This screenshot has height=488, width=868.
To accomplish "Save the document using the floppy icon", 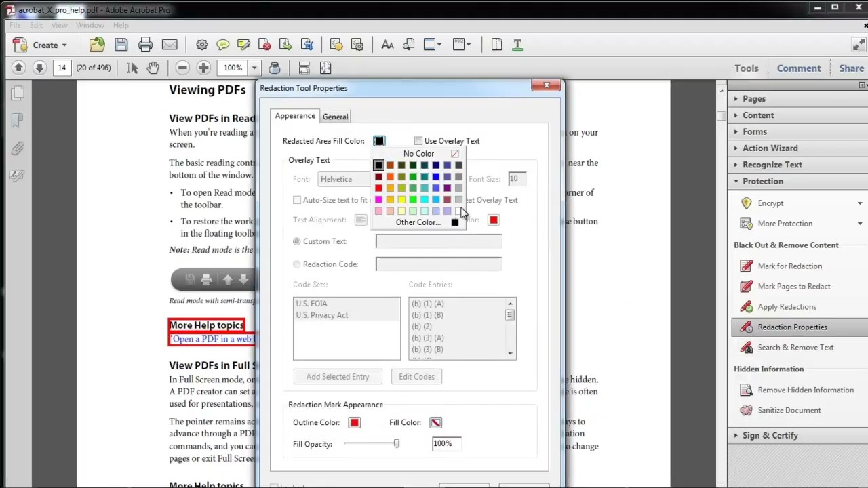I will (x=121, y=45).
